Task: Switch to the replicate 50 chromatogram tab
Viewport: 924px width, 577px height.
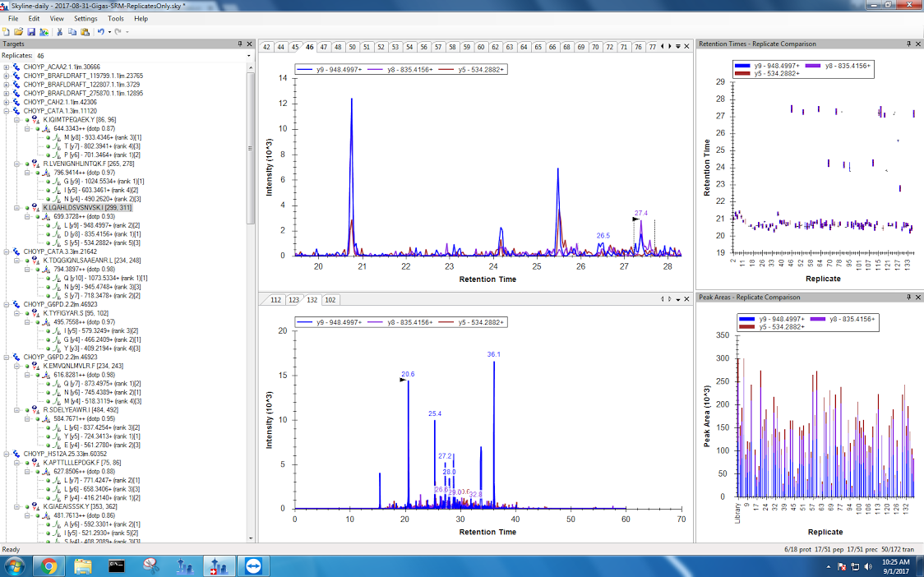Action: [352, 47]
